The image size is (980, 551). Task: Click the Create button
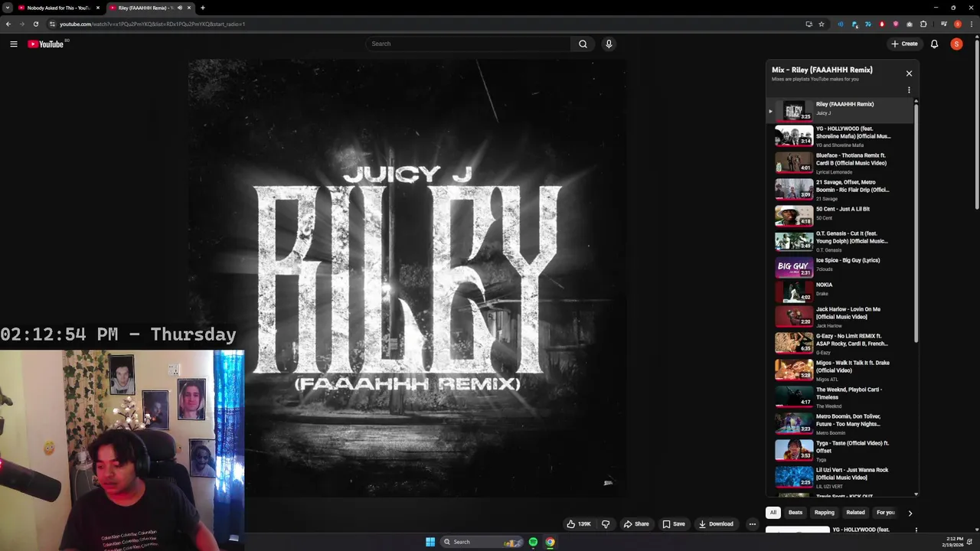click(904, 44)
